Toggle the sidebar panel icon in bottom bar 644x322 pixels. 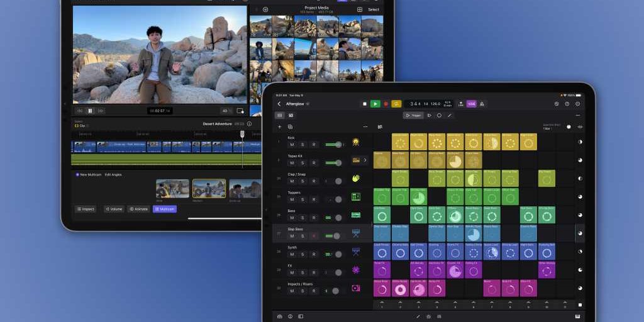pos(301,316)
